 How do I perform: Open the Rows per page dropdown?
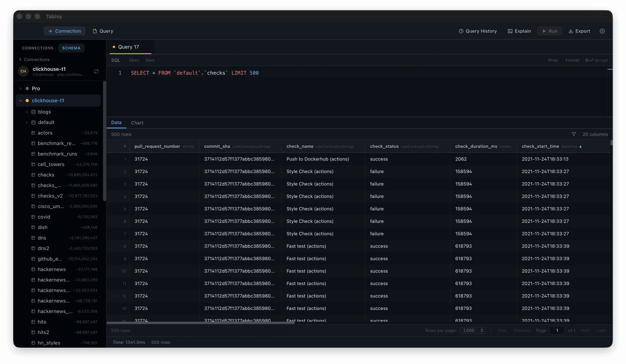click(472, 330)
